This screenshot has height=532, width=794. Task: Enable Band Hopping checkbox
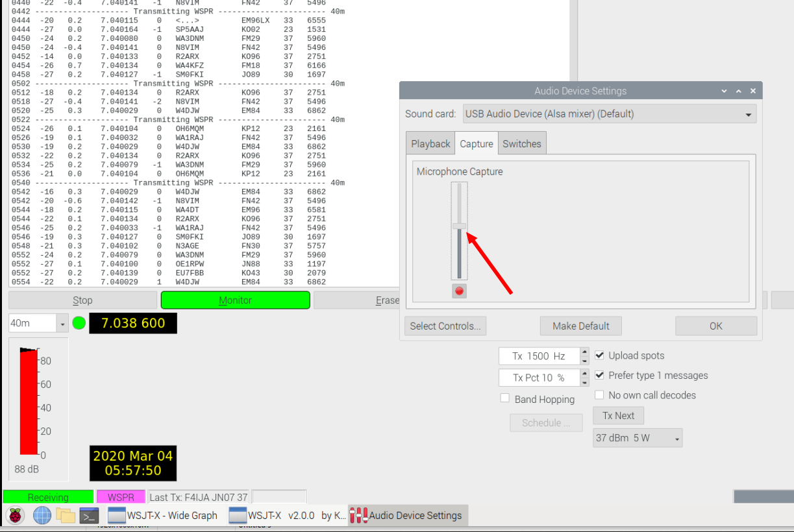click(x=505, y=398)
